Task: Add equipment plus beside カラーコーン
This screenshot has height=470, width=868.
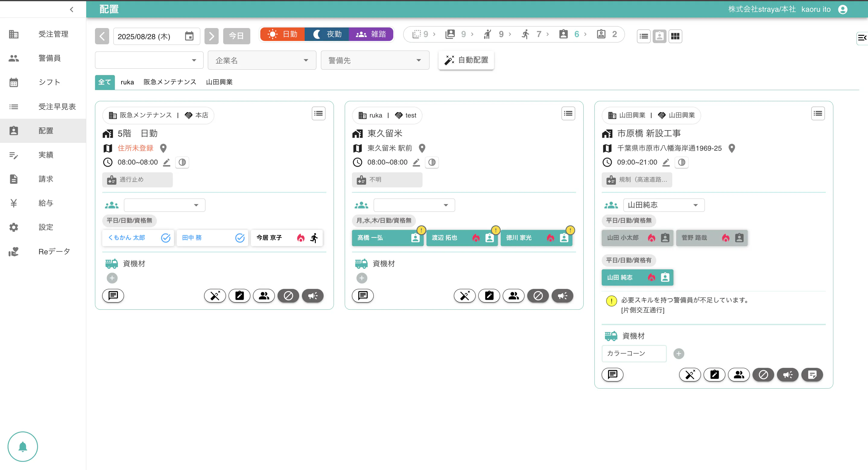Action: click(x=679, y=353)
